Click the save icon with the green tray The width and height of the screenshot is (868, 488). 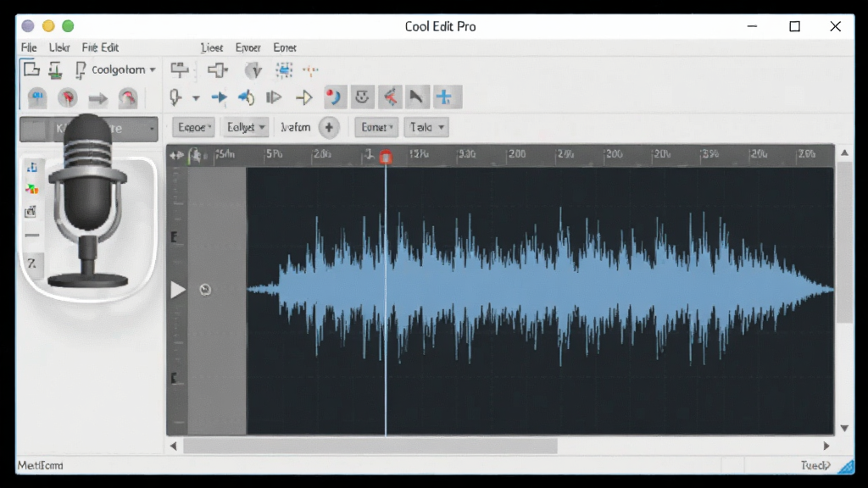[55, 70]
